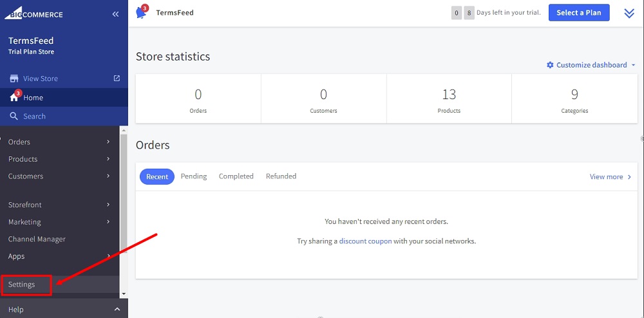Open Customers in sidebar menu

[x=26, y=176]
